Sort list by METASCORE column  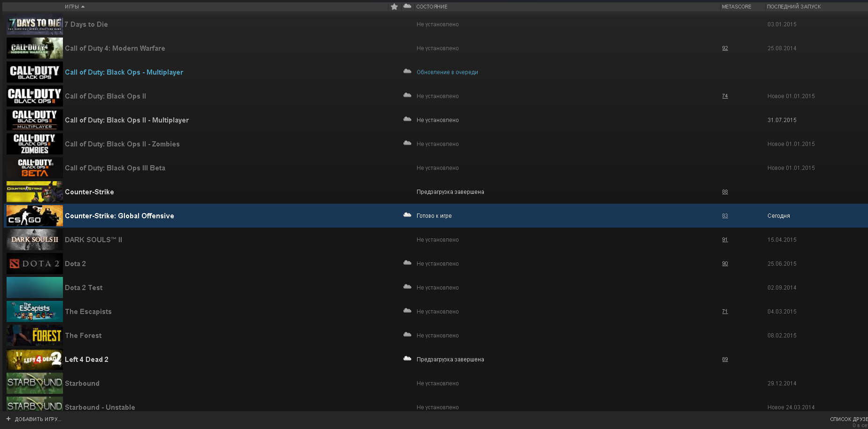(736, 7)
